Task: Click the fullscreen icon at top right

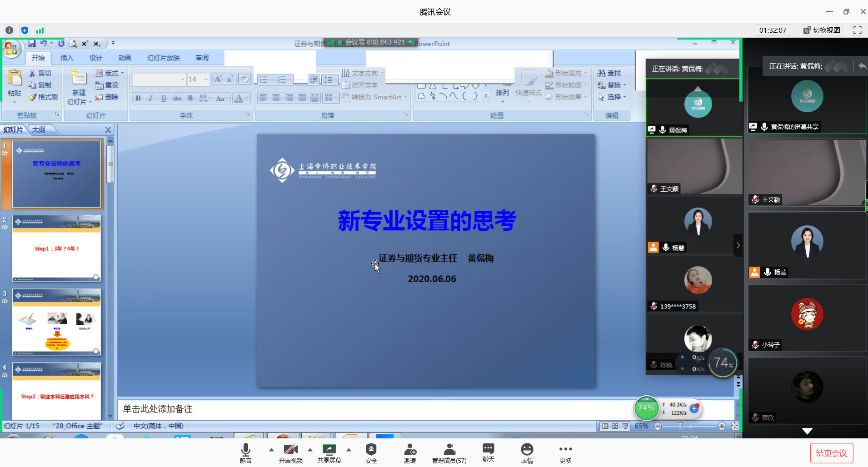Action: 857,30
